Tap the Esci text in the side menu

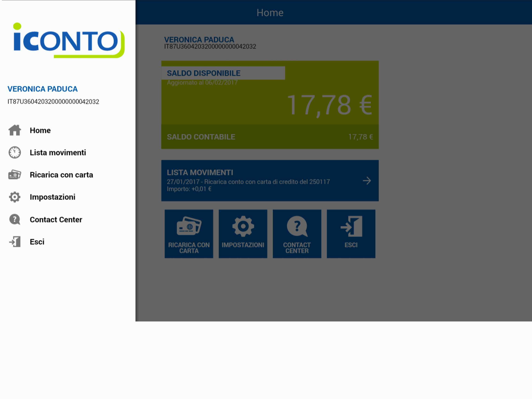(37, 242)
